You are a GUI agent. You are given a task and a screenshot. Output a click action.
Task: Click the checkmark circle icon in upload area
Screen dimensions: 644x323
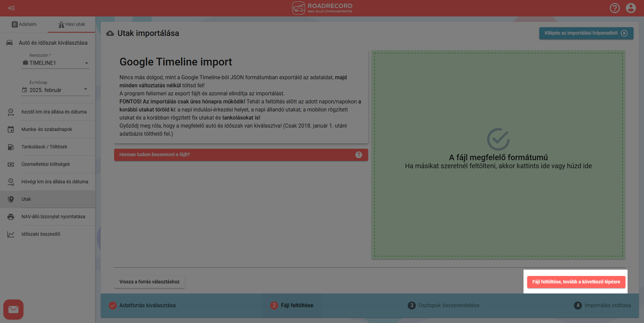(498, 139)
